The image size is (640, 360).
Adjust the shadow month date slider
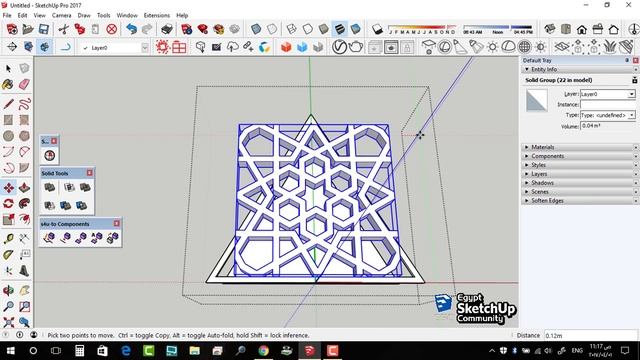coord(422,29)
